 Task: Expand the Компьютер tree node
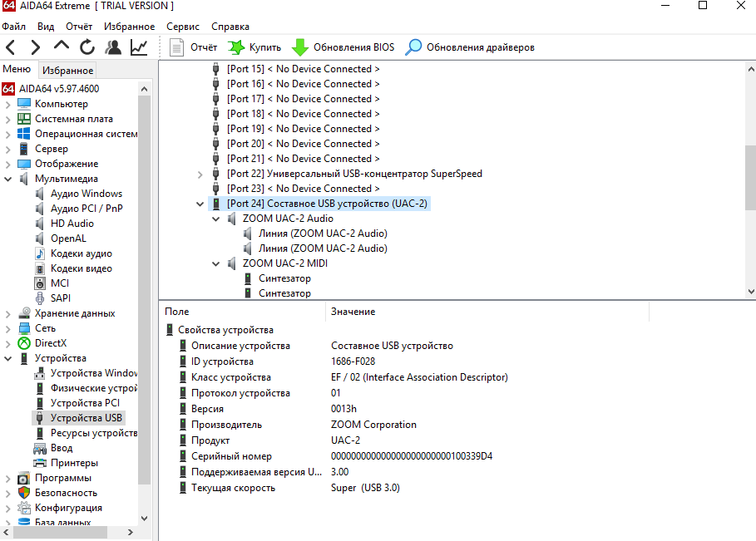point(7,105)
